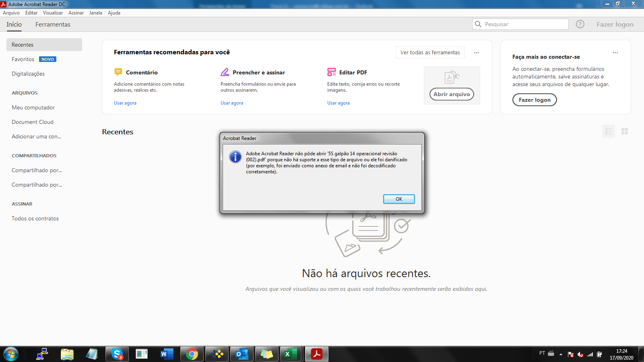Click the Preencher e assinar title
644x362 pixels.
click(x=259, y=72)
